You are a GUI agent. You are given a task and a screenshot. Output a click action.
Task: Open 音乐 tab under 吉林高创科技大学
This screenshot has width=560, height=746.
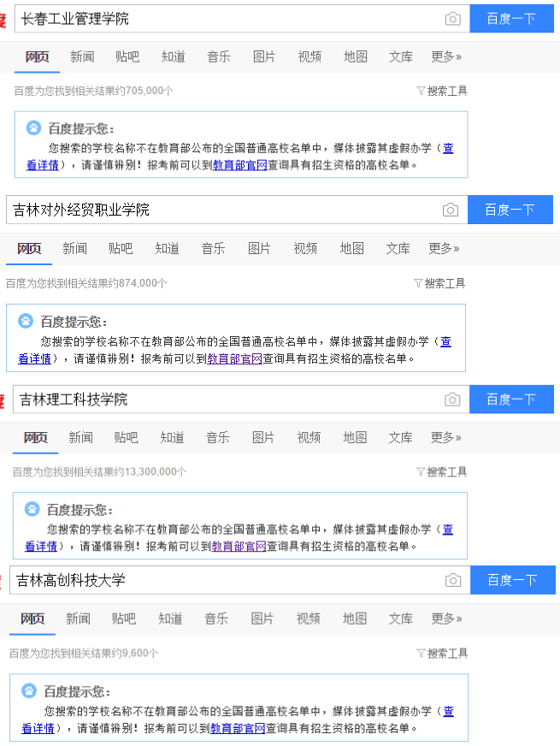tap(216, 619)
